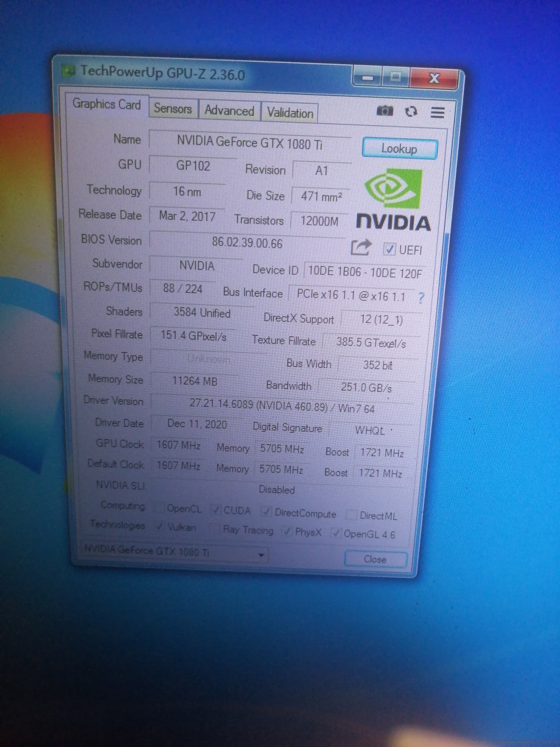Click the Digital Signature field WHQL
Image resolution: width=560 pixels, height=747 pixels.
[x=370, y=431]
